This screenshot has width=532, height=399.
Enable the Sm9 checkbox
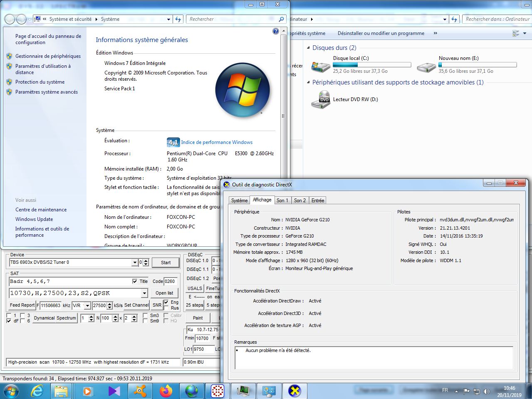click(145, 321)
